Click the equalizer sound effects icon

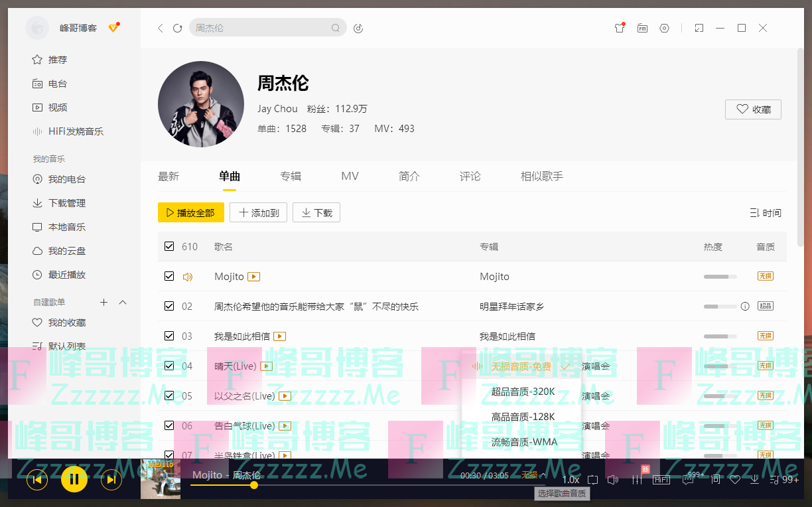(638, 480)
